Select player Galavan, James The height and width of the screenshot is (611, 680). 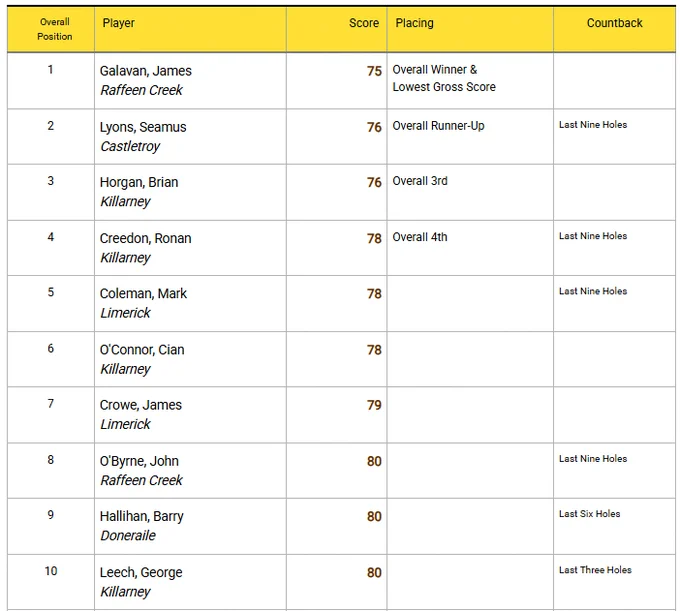pyautogui.click(x=146, y=71)
